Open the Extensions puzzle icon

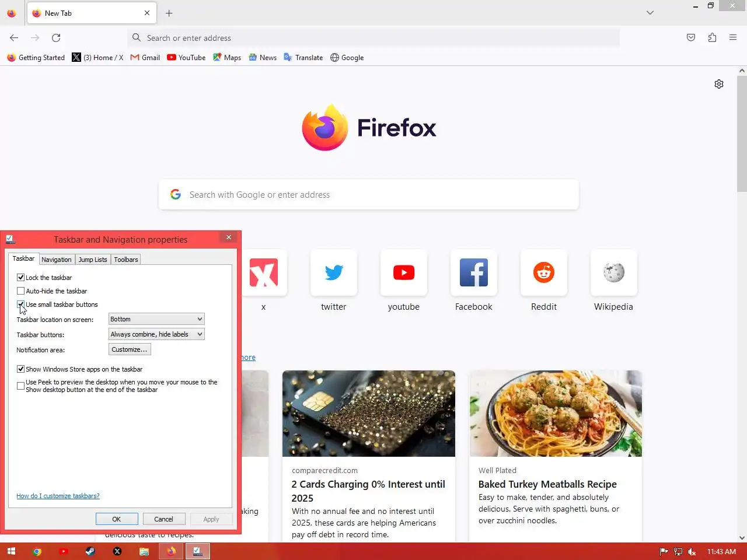pyautogui.click(x=712, y=38)
